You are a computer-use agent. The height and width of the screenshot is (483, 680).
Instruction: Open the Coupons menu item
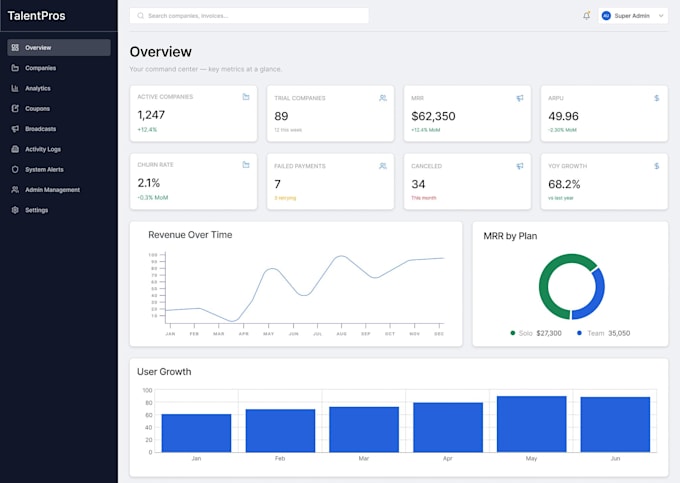(59, 108)
